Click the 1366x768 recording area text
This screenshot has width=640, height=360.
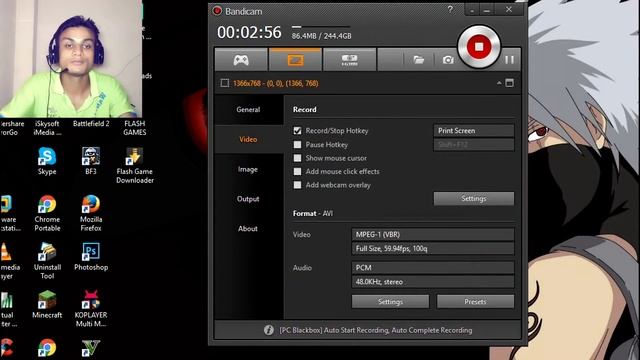point(276,83)
